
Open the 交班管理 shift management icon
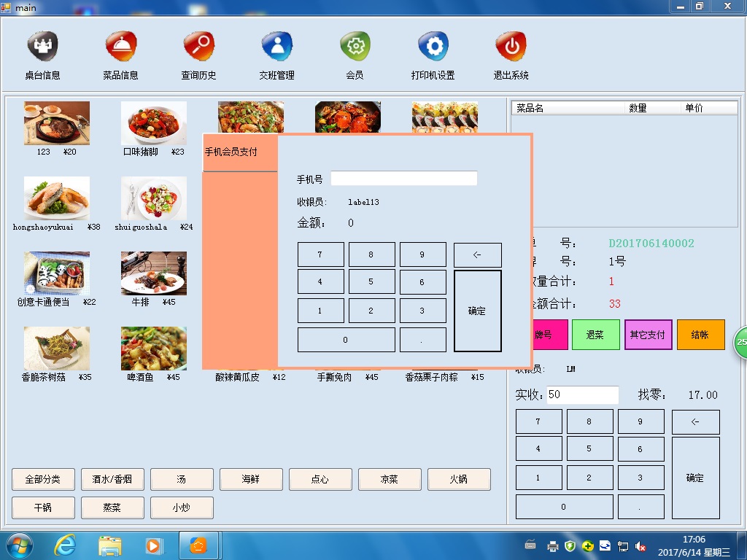(x=276, y=47)
